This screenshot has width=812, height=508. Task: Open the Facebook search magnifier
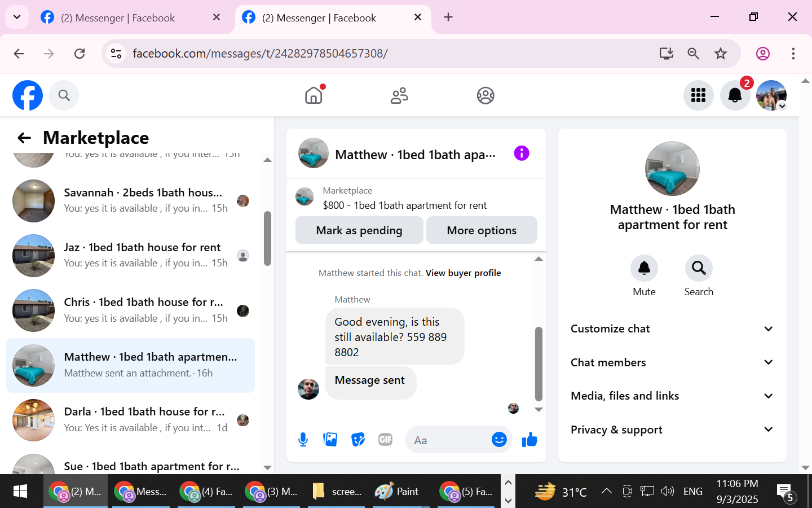64,95
